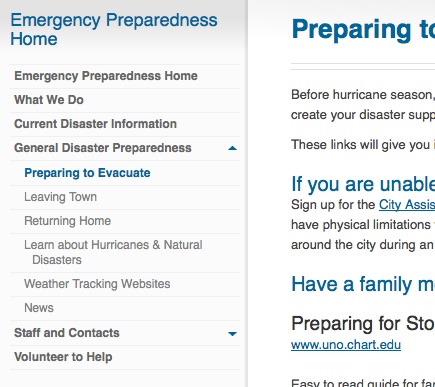The image size is (435, 387).
Task: Visit www.uno.chart.edu link
Action: (346, 345)
